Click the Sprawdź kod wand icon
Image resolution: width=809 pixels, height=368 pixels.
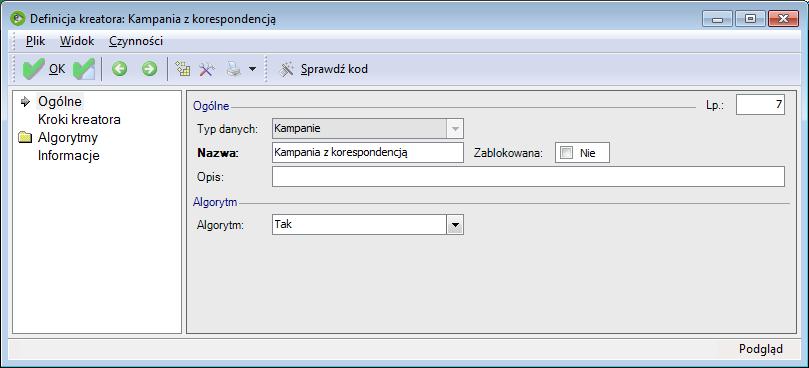[x=286, y=69]
